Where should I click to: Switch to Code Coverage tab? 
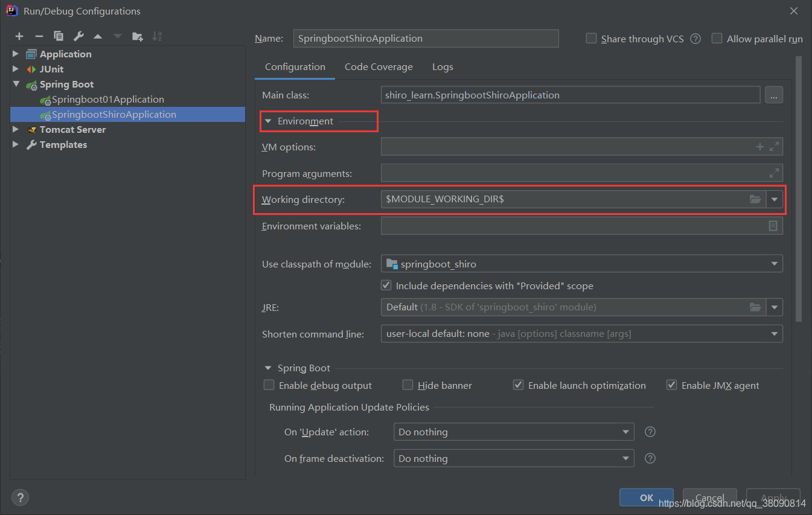point(379,67)
